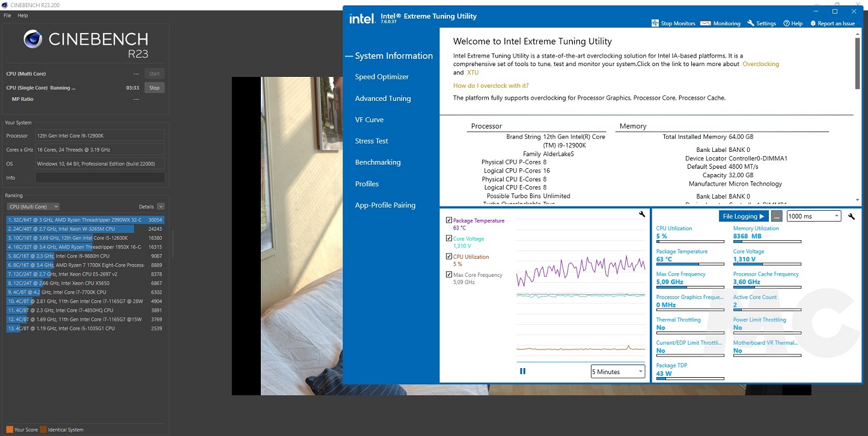Open the File menu in Cinebench
This screenshot has width=868, height=436.
tap(7, 15)
